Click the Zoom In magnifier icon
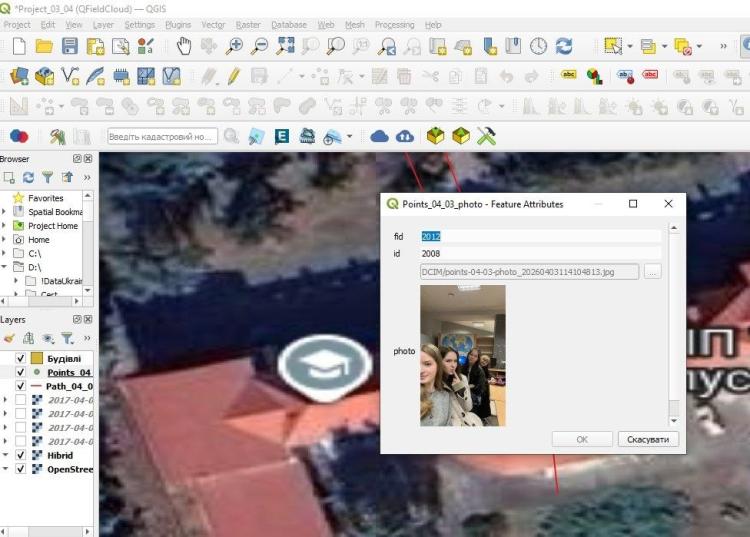Viewport: 750px width, 537px height. coord(234,46)
